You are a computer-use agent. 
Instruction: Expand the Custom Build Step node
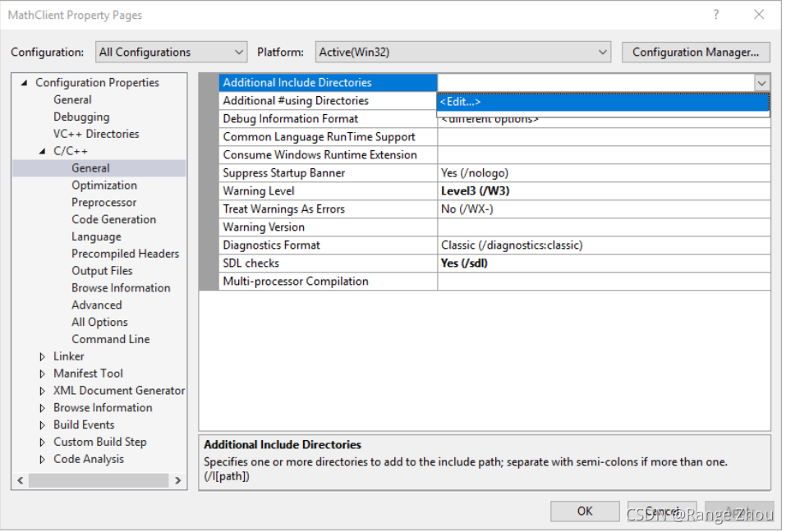(43, 443)
